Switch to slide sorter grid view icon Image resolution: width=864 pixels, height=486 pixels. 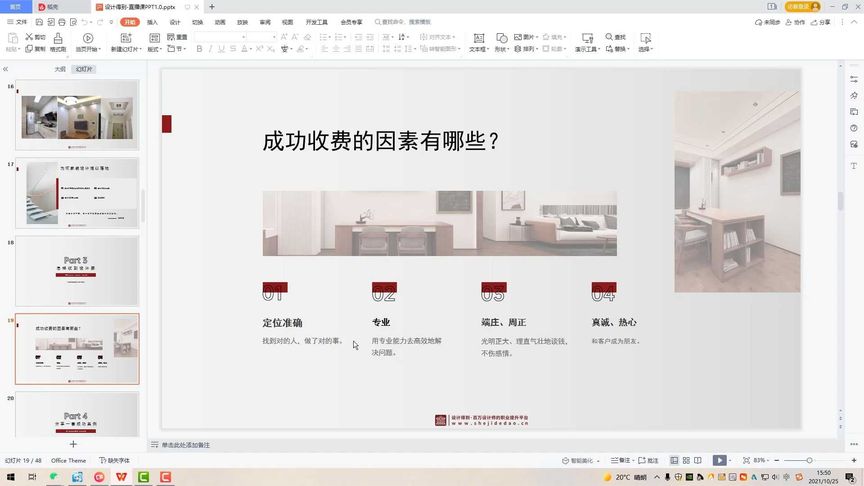[x=686, y=460]
